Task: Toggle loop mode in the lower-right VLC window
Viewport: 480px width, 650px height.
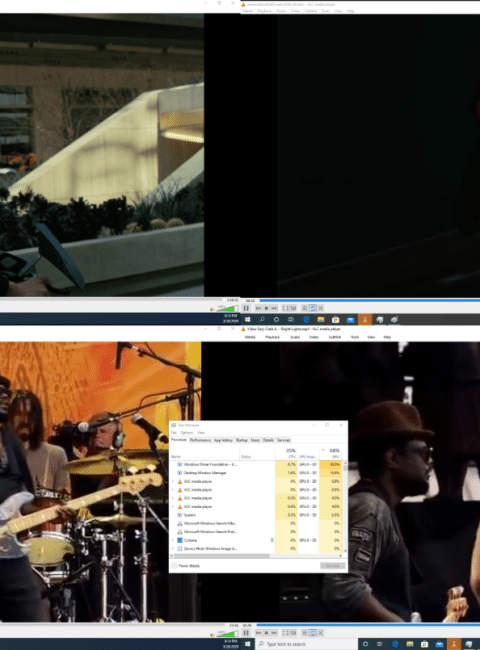Action: (313, 633)
